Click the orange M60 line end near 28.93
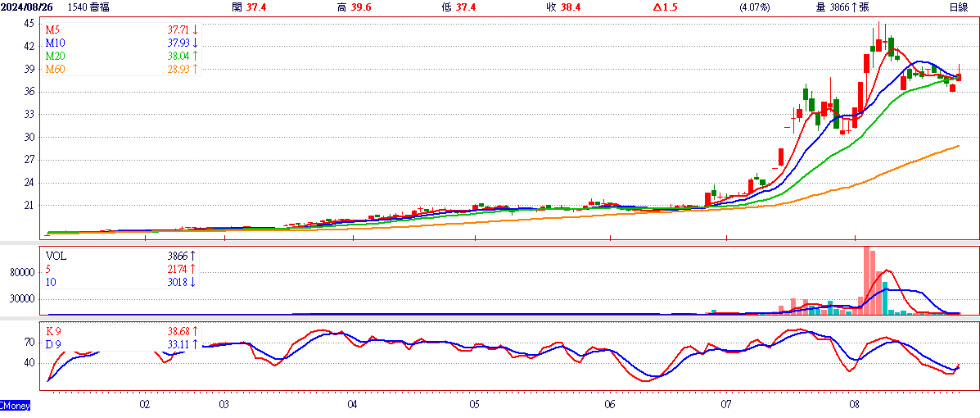 pyautogui.click(x=958, y=147)
